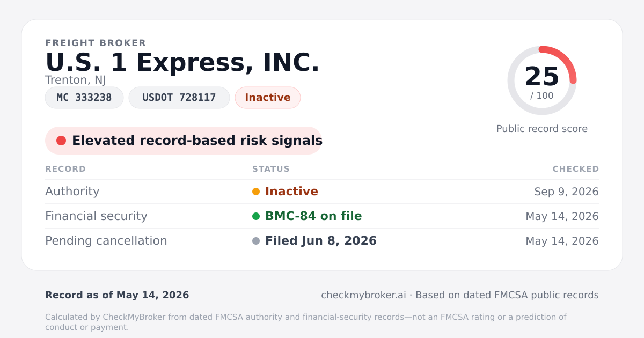
Task: Select the USDOT 728117 badge
Action: (x=179, y=98)
